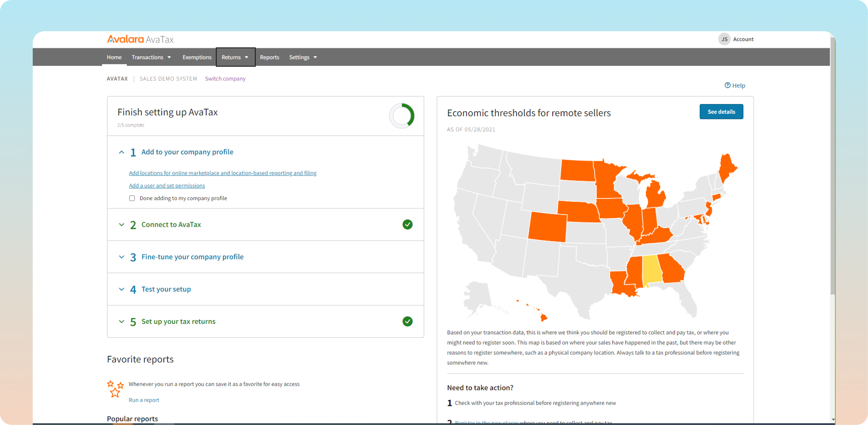Viewport: 868px width, 425px height.
Task: Open the Transactions dropdown menu
Action: click(x=151, y=57)
